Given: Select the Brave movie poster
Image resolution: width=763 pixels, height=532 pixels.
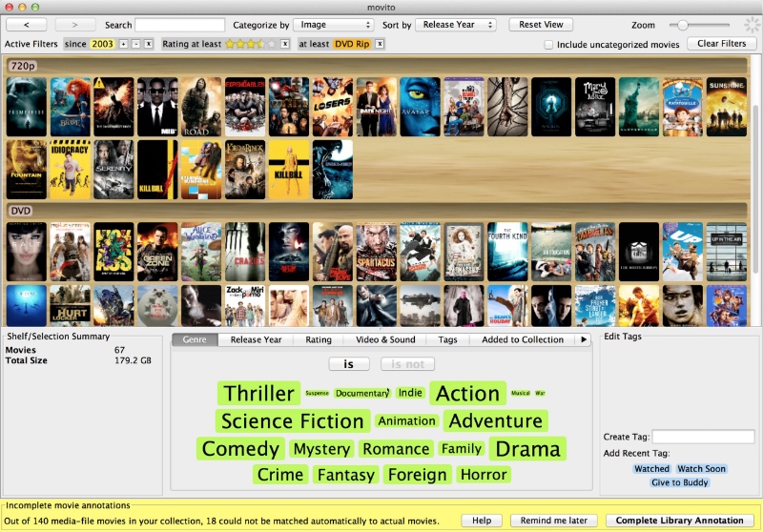Looking at the screenshot, I should [70, 107].
